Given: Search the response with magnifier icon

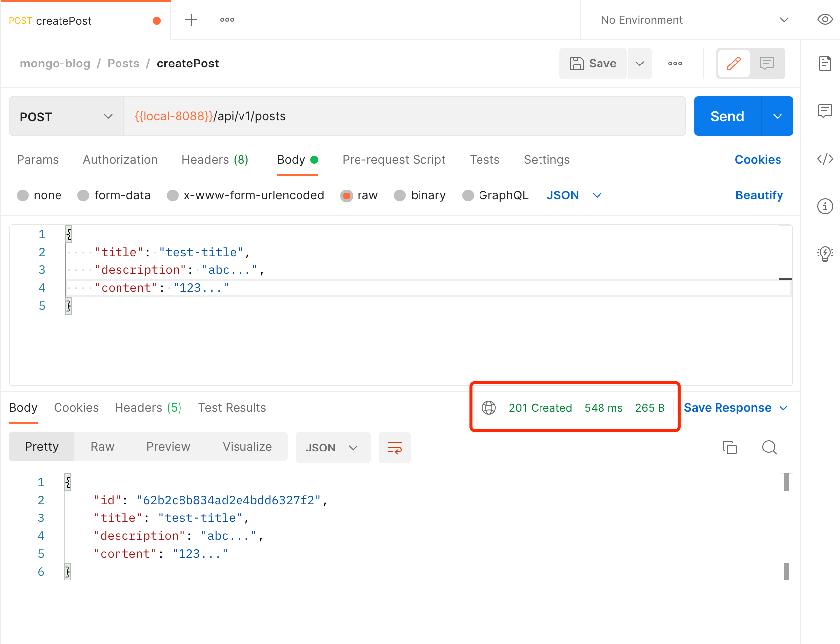Looking at the screenshot, I should tap(769, 448).
